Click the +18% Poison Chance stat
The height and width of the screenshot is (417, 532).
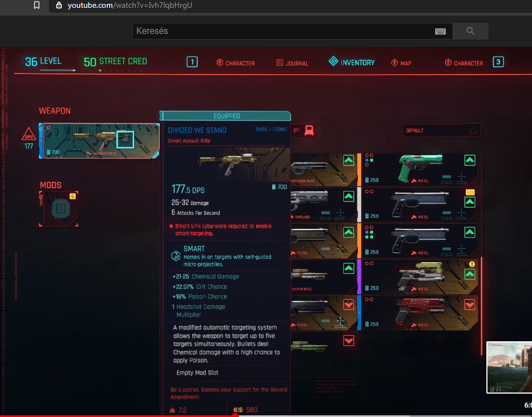(200, 296)
